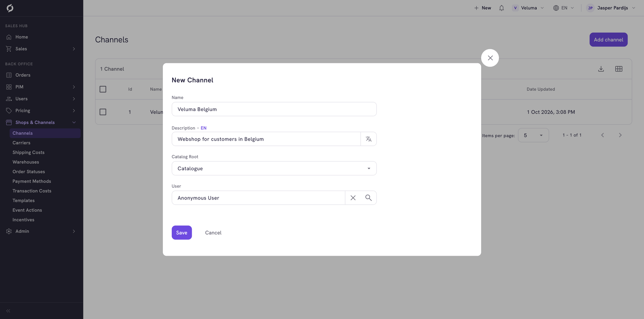Clear the Anonymous User selection
Viewport: 644px width, 319px height.
(353, 198)
